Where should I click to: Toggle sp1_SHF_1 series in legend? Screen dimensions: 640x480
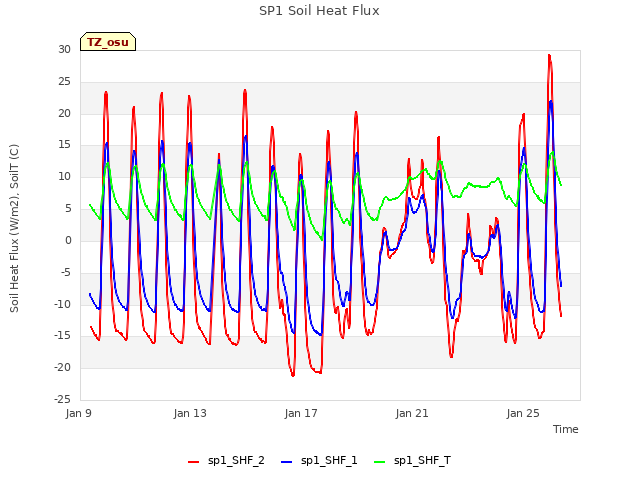tap(319, 461)
